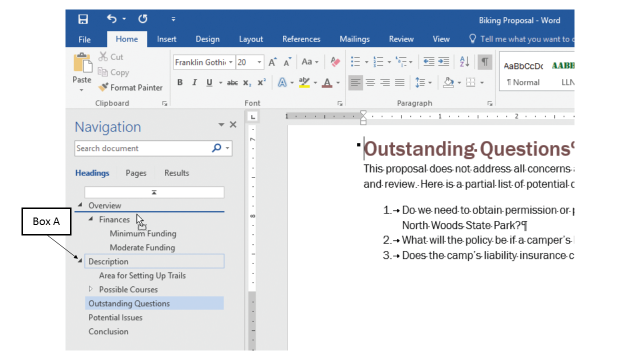This screenshot has width=640, height=360.
Task: Redo or repeat the last action
Action: point(142,19)
